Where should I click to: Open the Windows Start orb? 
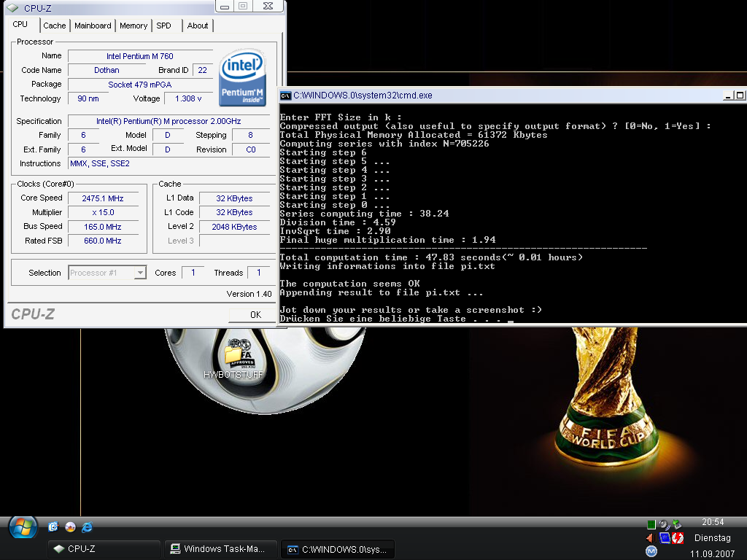point(23,528)
